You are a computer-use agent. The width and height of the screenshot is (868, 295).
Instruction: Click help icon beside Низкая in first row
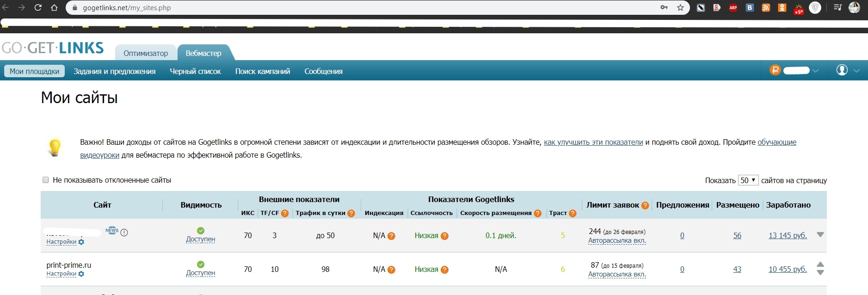pyautogui.click(x=444, y=236)
